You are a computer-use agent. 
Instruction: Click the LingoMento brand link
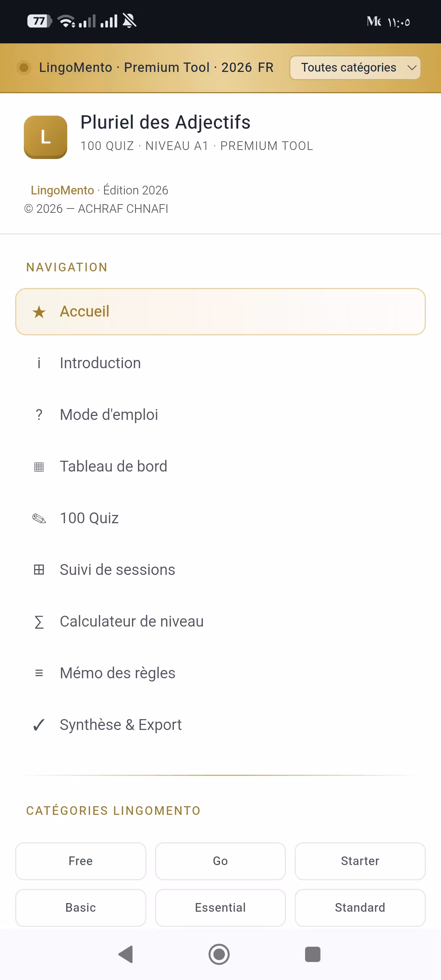coord(63,190)
